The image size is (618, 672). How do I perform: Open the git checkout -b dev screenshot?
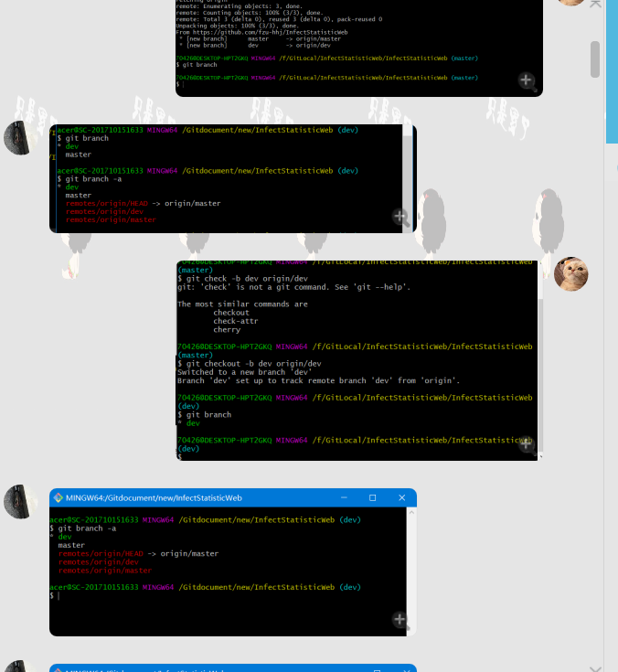[357, 360]
